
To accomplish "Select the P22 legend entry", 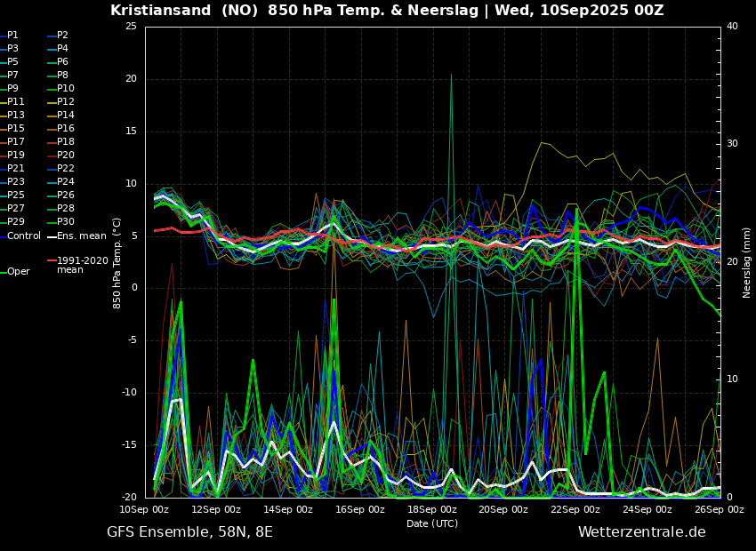I will (65, 169).
